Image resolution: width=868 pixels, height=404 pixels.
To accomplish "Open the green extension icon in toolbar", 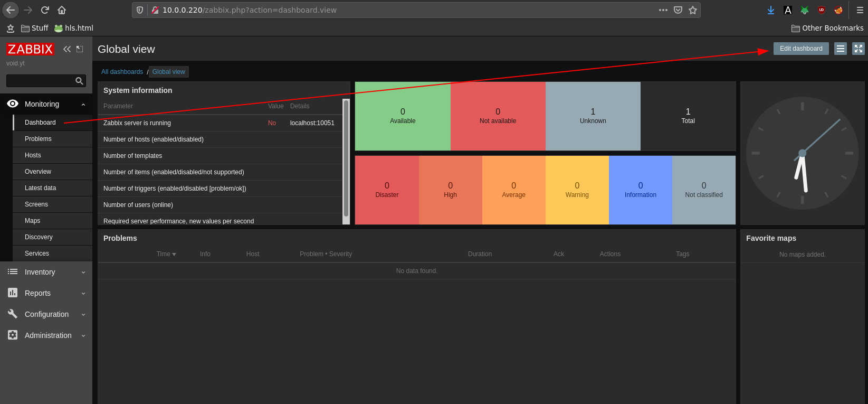I will tap(805, 10).
